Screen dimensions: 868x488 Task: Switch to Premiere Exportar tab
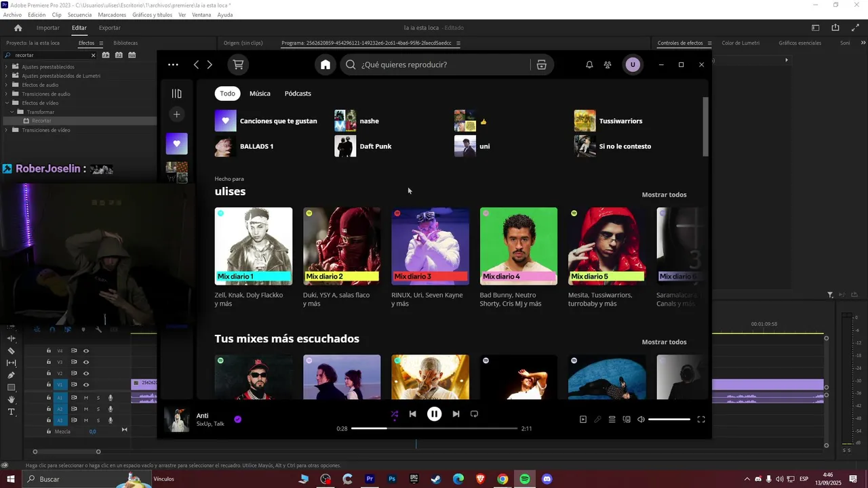pyautogui.click(x=109, y=28)
